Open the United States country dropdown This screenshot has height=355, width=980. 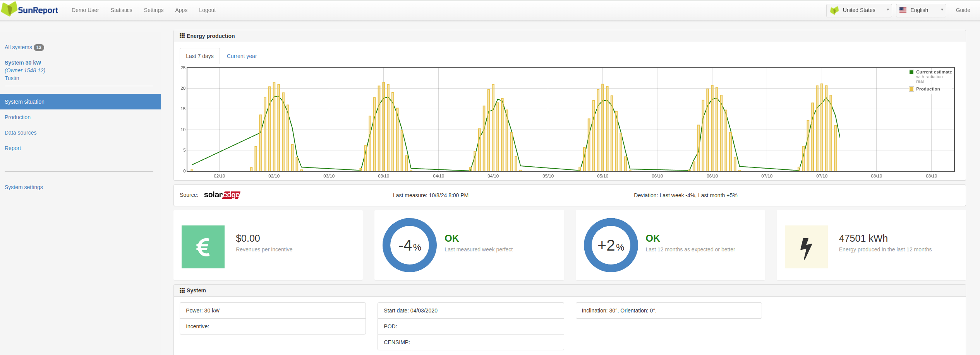point(859,10)
